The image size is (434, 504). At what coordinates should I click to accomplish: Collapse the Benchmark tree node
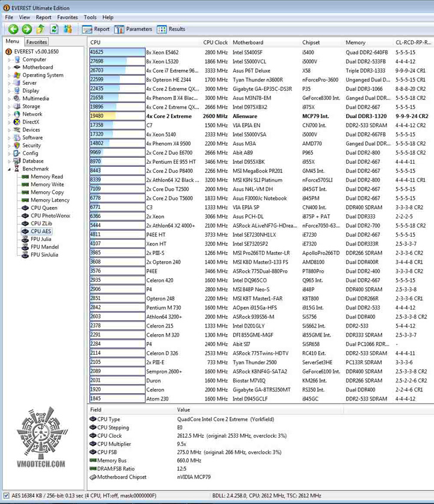(x=9, y=169)
